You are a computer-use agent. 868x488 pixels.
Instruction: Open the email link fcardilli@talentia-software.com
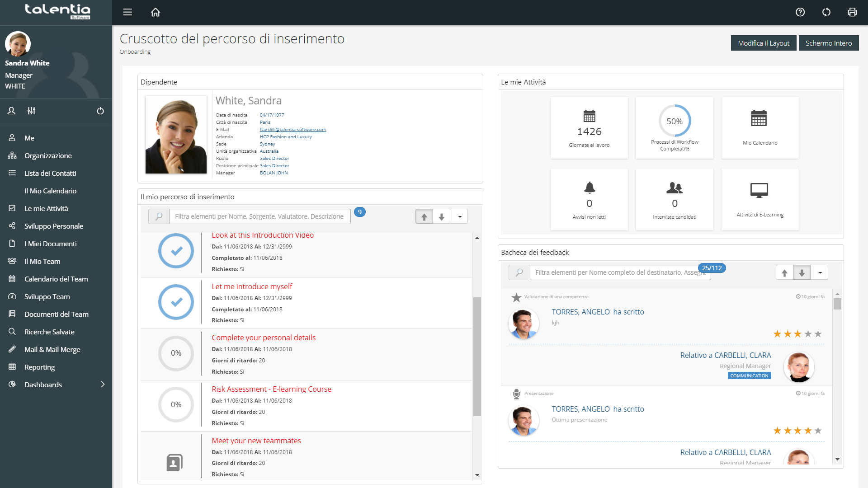tap(292, 130)
